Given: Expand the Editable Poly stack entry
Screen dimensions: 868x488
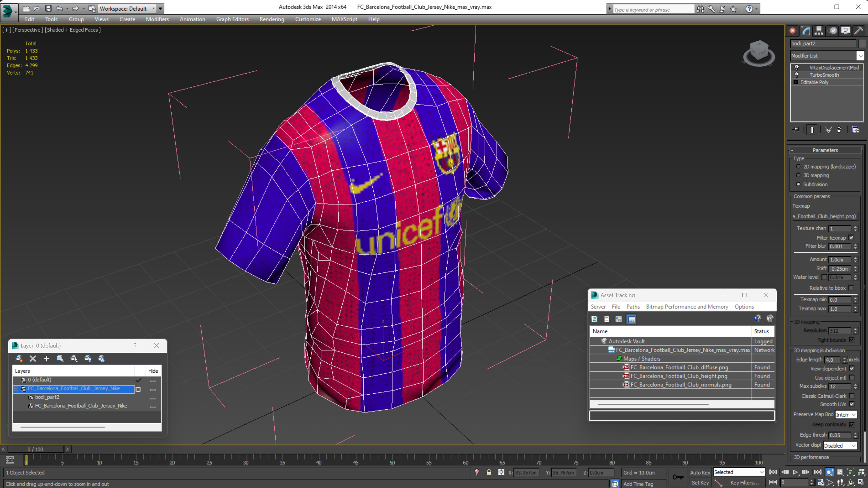Looking at the screenshot, I should pyautogui.click(x=796, y=82).
